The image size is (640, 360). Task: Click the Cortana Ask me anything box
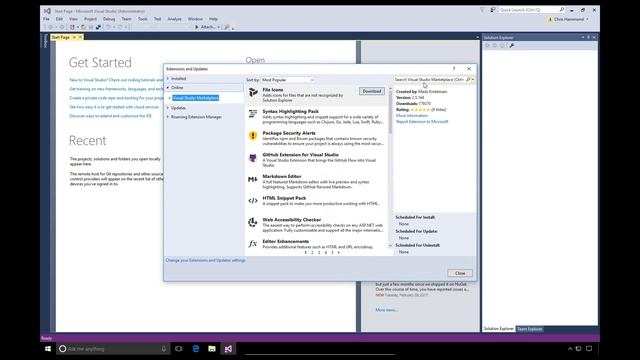click(x=113, y=349)
